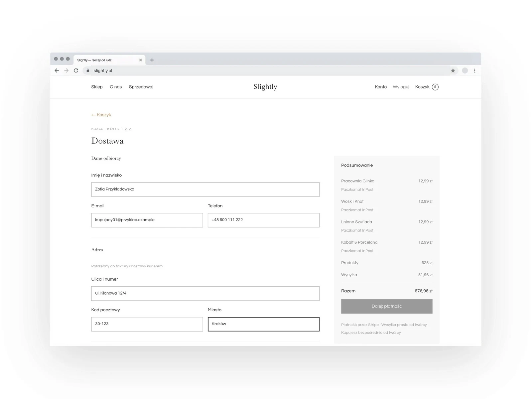Viewport: 532px width, 399px height.
Task: Go to Sprzedawaj in the navigation
Action: [x=141, y=87]
